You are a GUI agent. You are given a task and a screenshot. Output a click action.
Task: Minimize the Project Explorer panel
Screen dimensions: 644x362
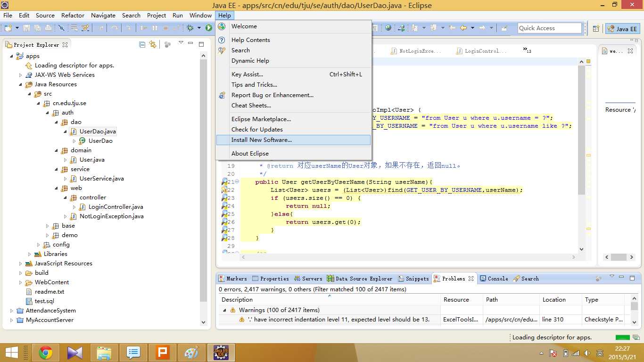[190, 43]
